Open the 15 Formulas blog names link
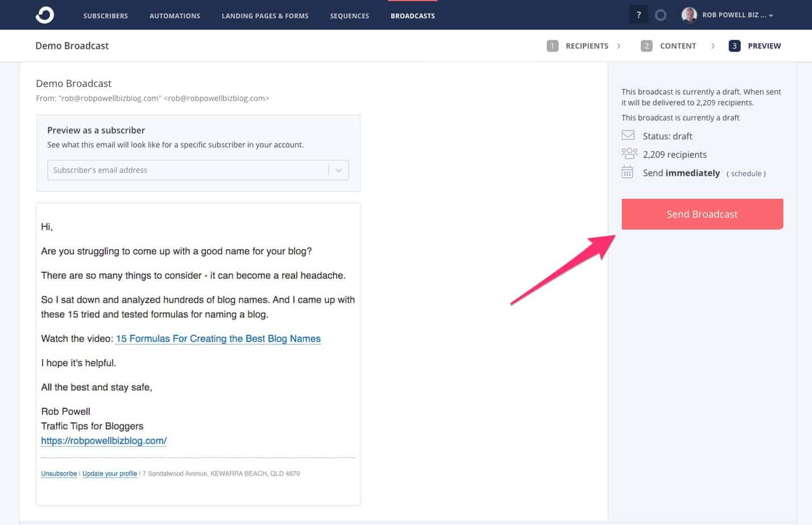Viewport: 812px width, 525px height. click(218, 339)
